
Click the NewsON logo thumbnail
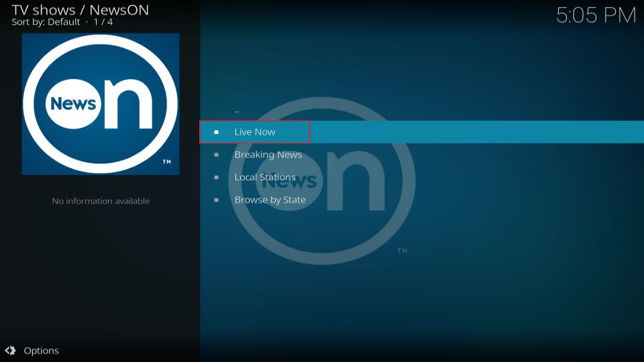tap(101, 104)
